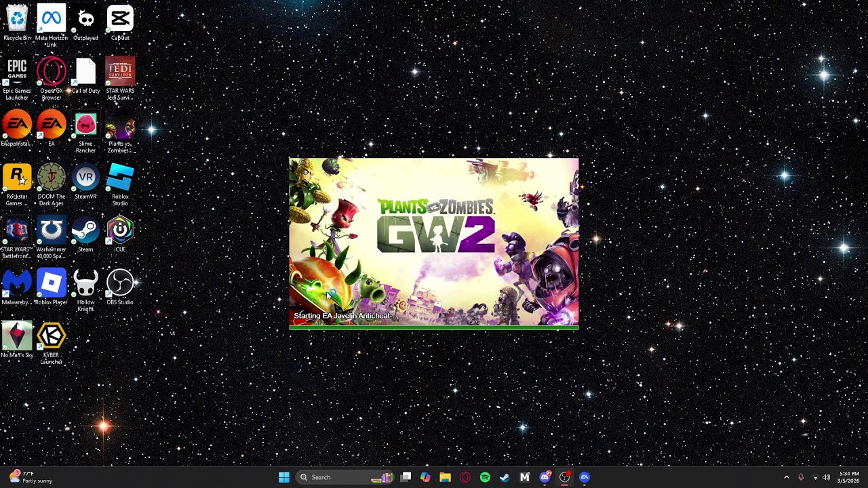868x488 pixels.
Task: Select the CapCut desktop icon
Action: pyautogui.click(x=120, y=23)
